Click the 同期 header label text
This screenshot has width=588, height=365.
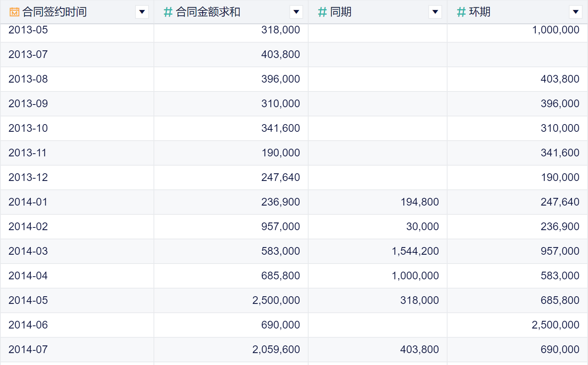341,12
